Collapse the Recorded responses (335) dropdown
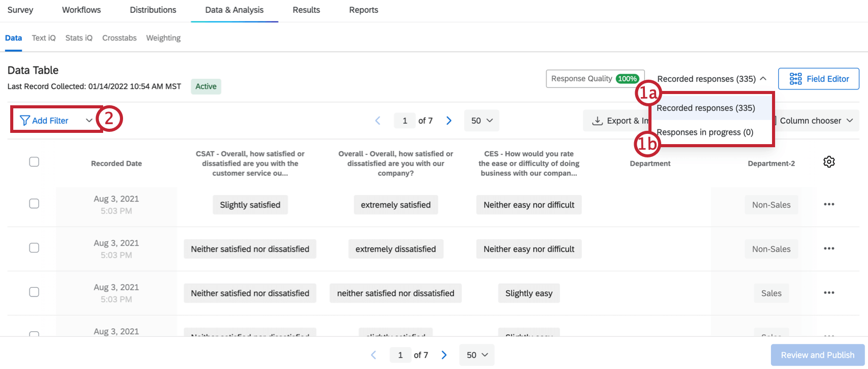 712,79
